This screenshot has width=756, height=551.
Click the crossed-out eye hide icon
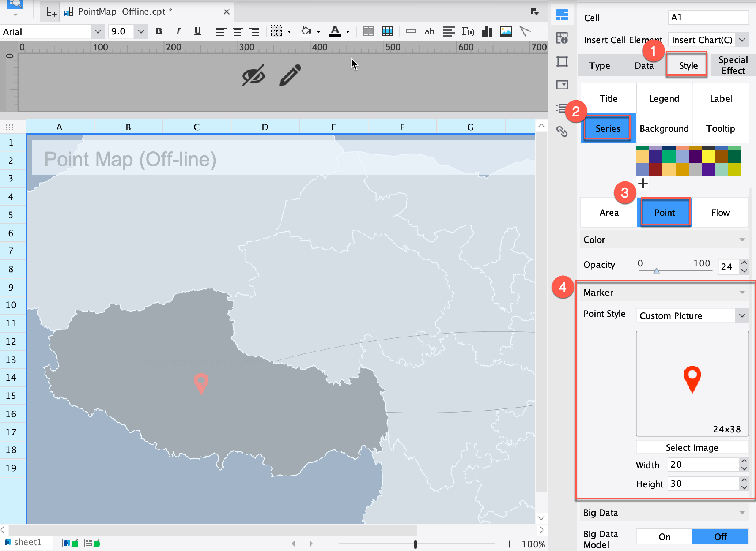pyautogui.click(x=253, y=75)
